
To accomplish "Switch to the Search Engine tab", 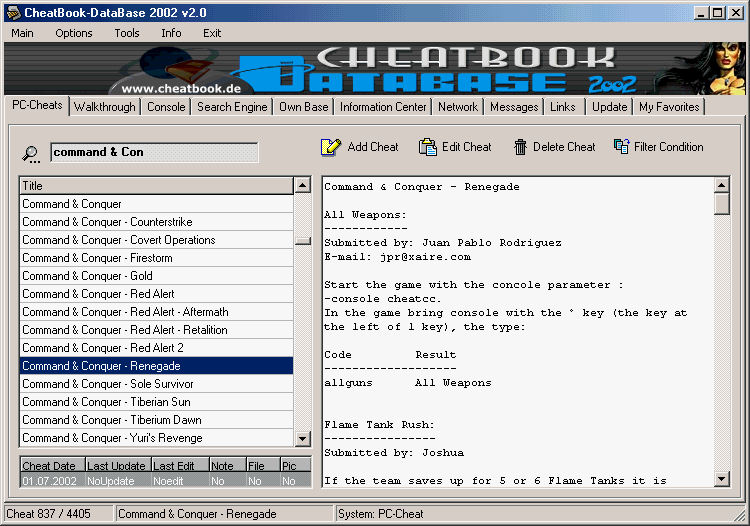I will tap(232, 107).
